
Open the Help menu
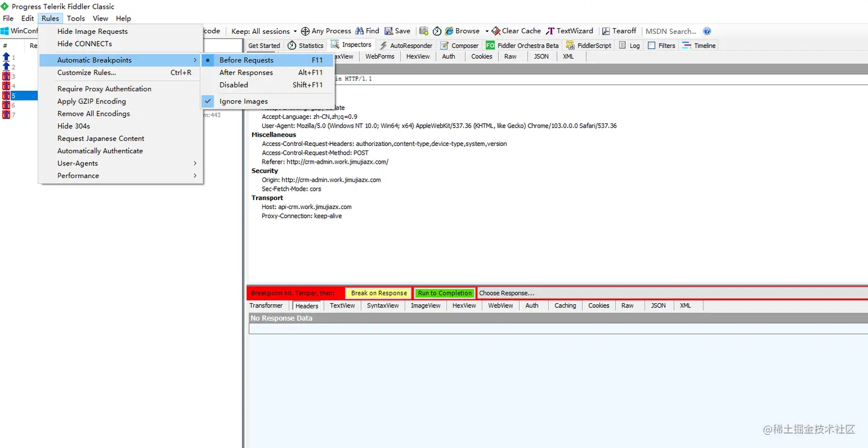(x=123, y=18)
